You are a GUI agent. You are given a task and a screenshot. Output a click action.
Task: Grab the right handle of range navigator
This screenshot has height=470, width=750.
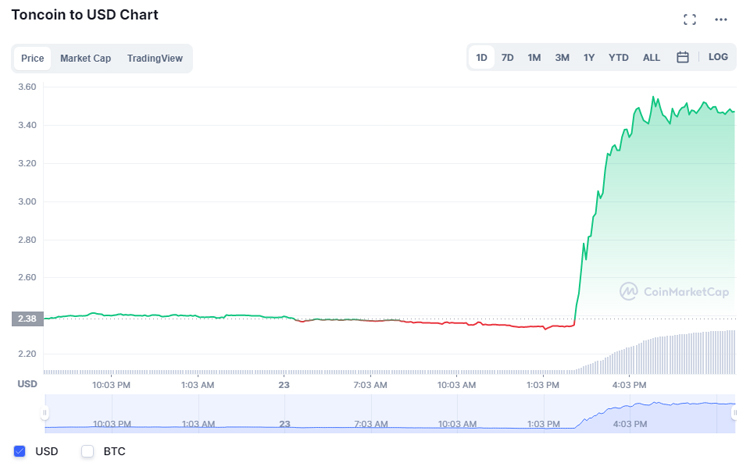(735, 413)
